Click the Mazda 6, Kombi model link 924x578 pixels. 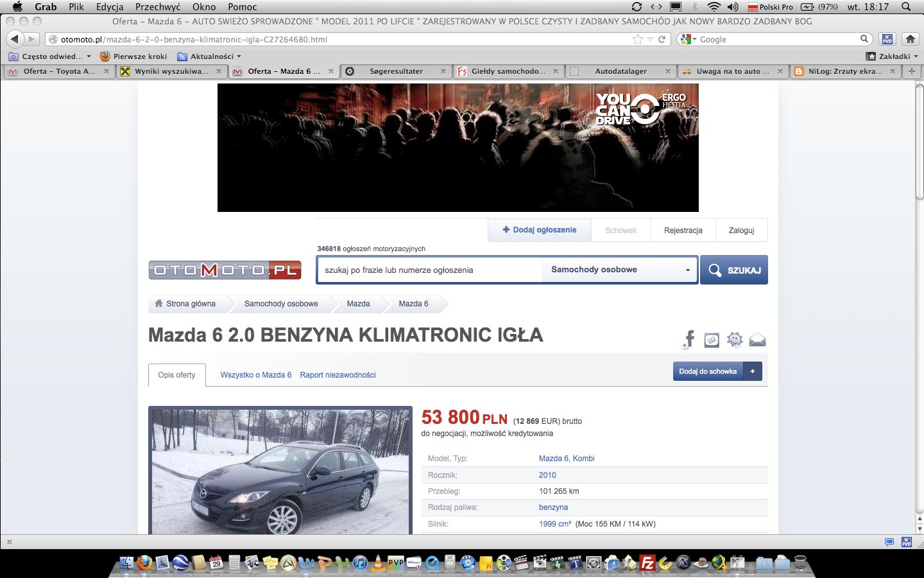tap(567, 459)
